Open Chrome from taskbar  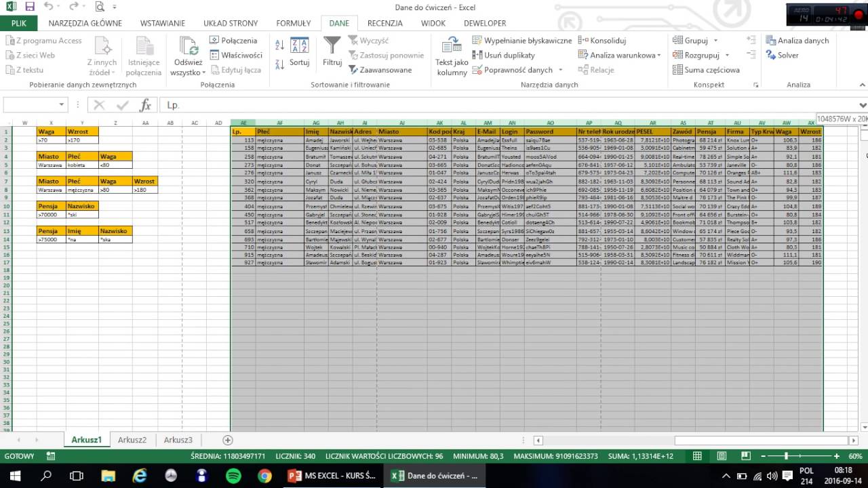click(264, 476)
